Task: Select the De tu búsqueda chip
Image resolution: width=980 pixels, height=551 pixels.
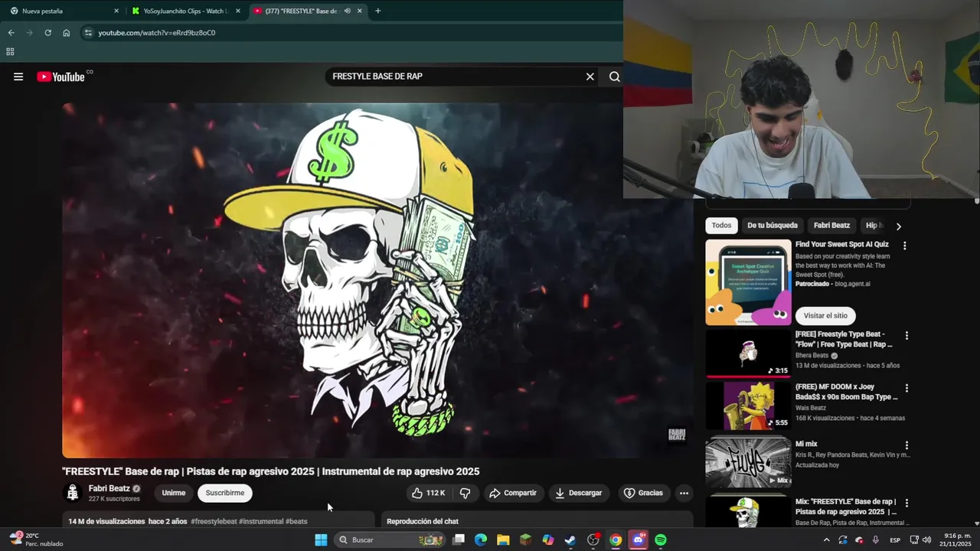Action: tap(773, 226)
